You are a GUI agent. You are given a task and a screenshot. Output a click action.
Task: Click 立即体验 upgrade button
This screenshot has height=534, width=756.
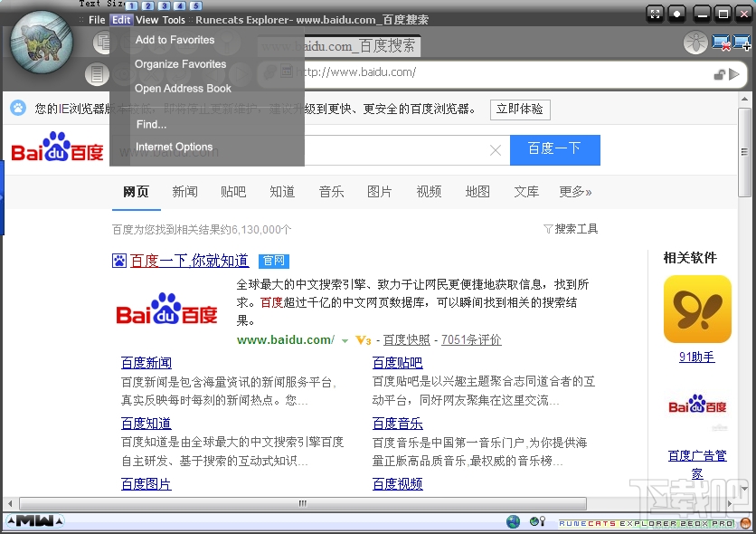click(x=520, y=109)
